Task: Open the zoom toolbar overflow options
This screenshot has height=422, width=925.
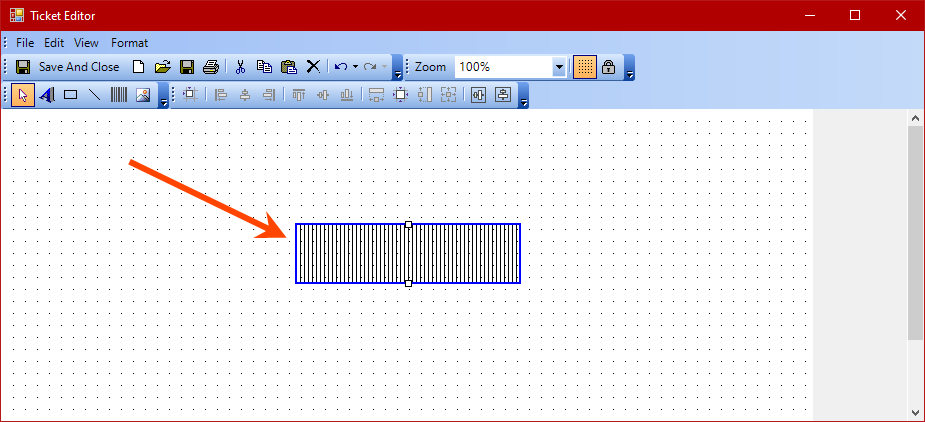Action: [x=630, y=68]
